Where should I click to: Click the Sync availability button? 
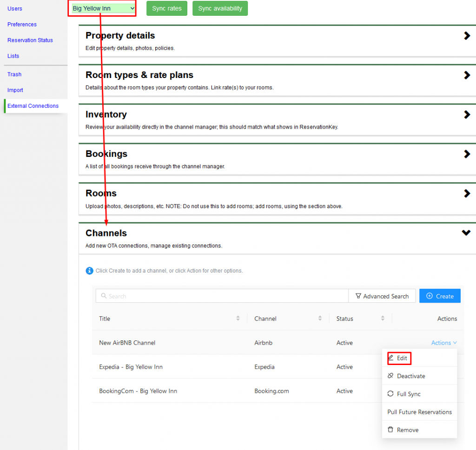point(220,8)
